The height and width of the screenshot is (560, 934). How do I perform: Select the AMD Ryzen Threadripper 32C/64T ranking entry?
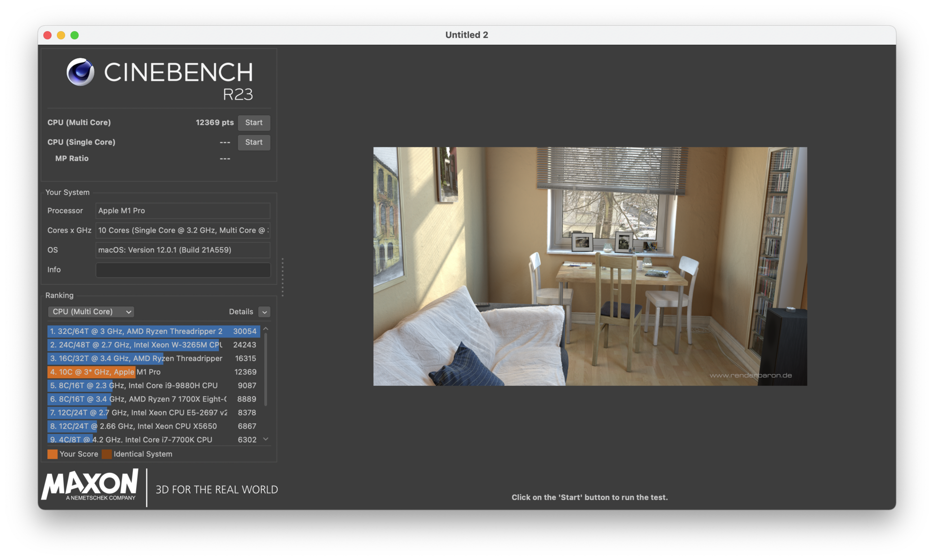[153, 331]
